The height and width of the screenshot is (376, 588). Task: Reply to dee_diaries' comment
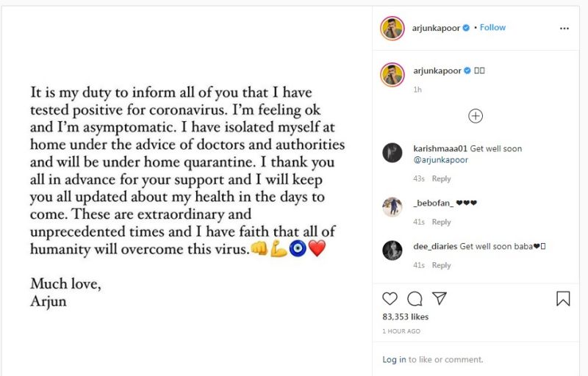coord(441,265)
